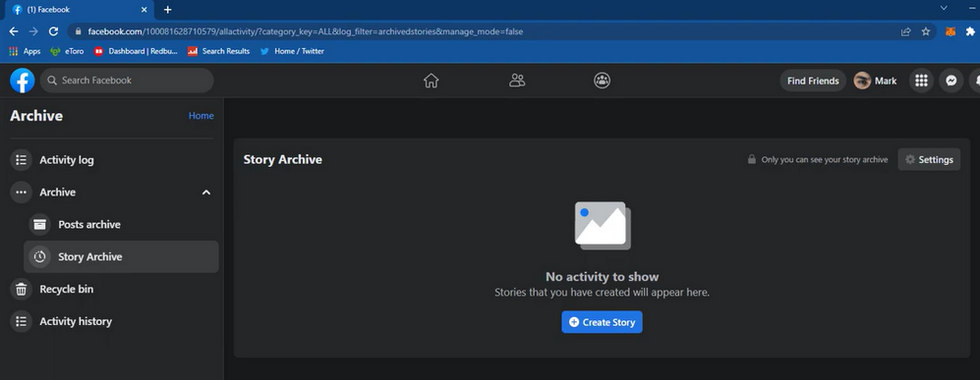The height and width of the screenshot is (380, 980).
Task: Open the MetaMask fox extension icon
Action: pyautogui.click(x=950, y=31)
